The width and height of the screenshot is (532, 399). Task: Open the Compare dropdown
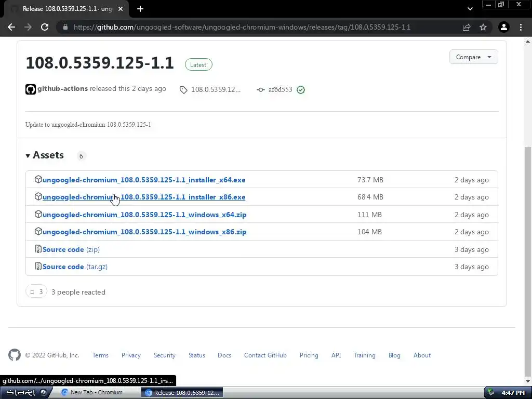(474, 57)
